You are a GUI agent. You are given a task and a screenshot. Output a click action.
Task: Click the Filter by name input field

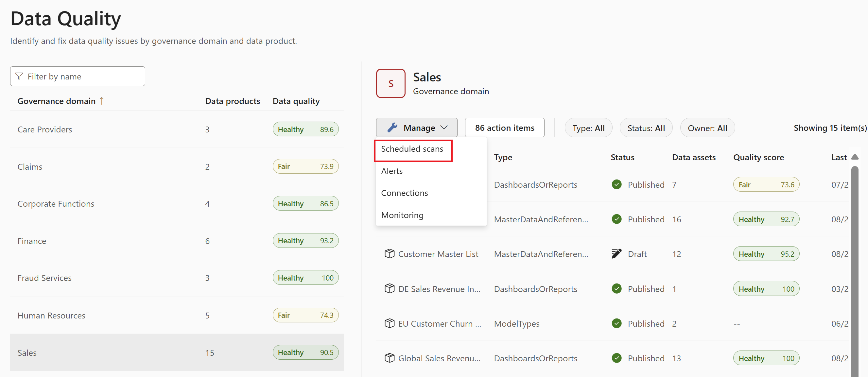(x=77, y=77)
